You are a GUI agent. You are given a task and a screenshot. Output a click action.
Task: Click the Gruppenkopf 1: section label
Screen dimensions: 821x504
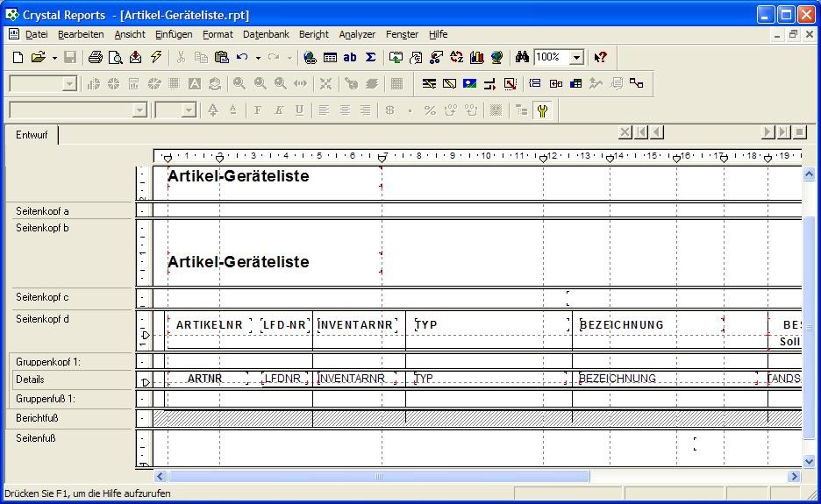(x=48, y=362)
